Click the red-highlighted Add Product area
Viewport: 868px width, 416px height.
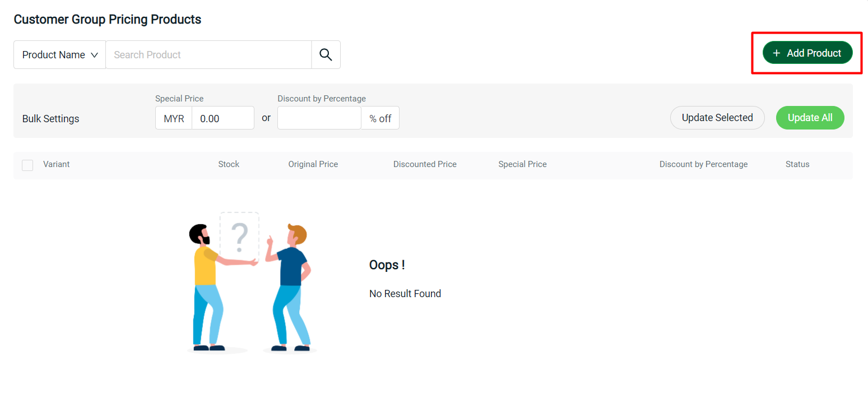807,53
